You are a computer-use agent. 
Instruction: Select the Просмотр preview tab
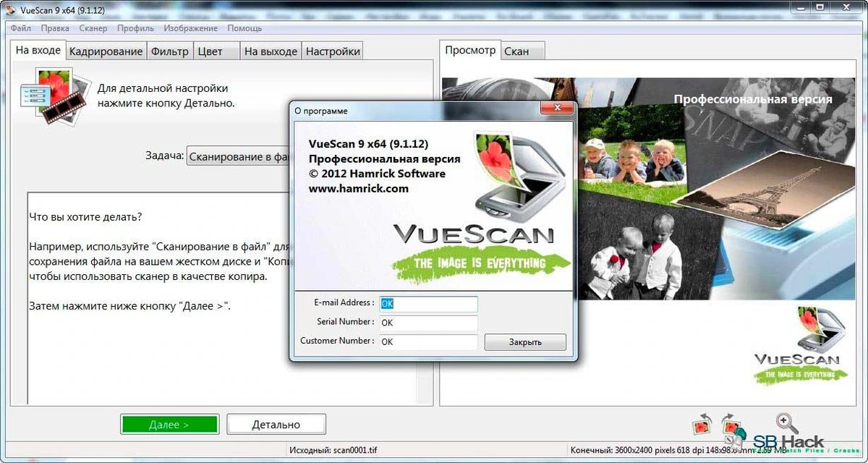[470, 50]
